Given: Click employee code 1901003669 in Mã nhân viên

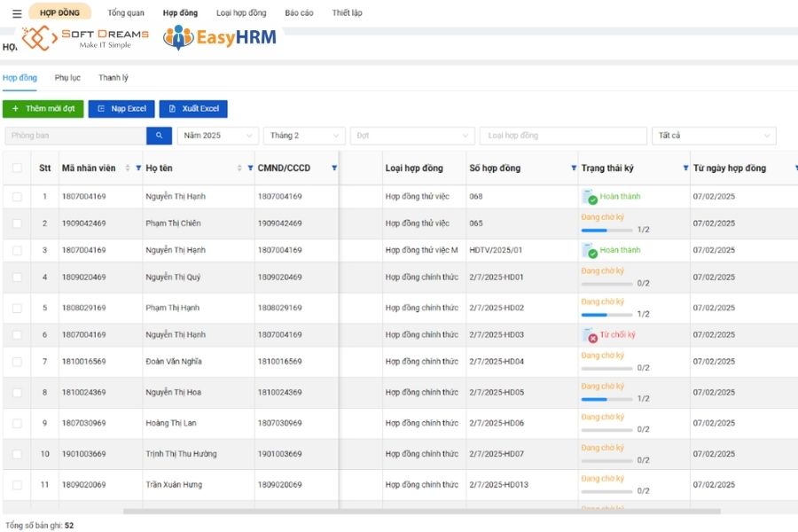Looking at the screenshot, I should pyautogui.click(x=84, y=454).
